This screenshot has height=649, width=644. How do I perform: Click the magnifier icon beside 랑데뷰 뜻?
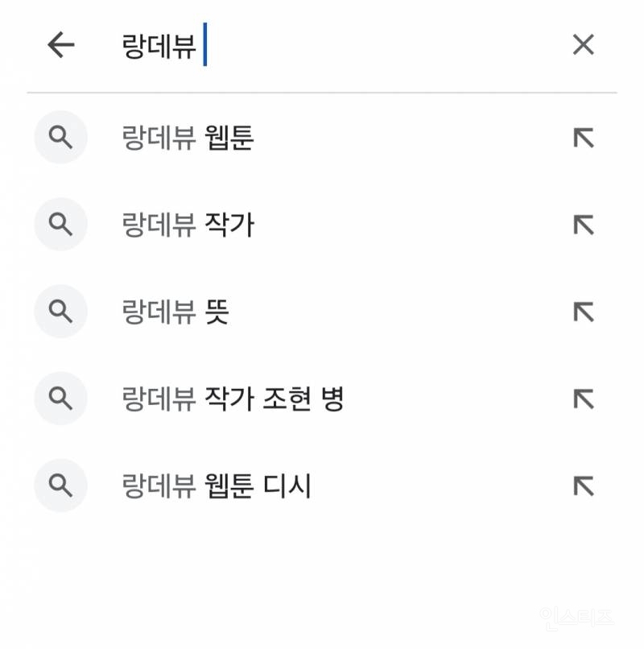[x=60, y=312]
